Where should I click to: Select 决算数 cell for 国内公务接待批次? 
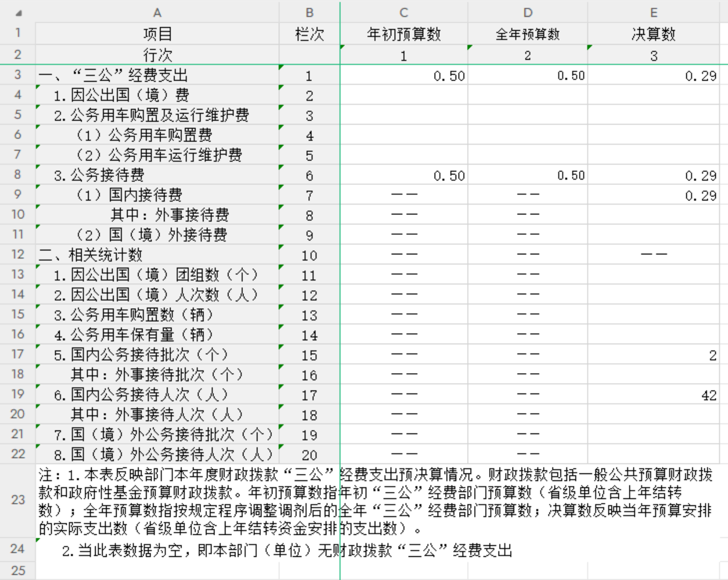tap(653, 355)
